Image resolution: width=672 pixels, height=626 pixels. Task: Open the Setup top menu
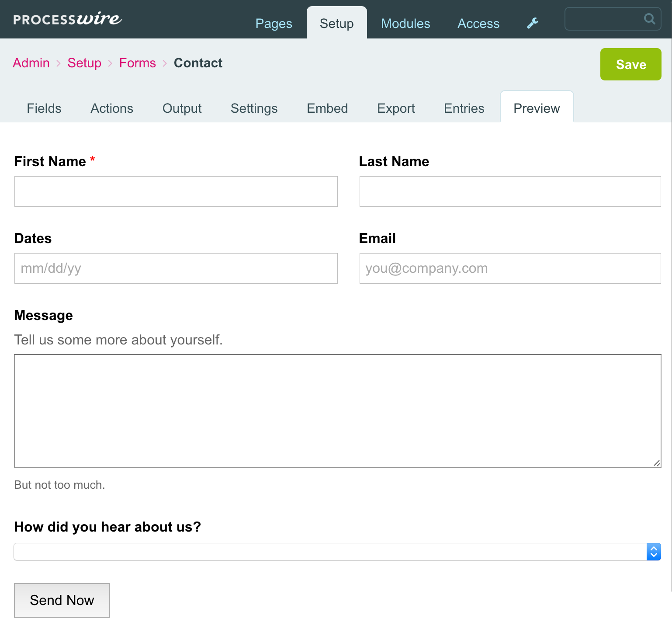click(337, 24)
